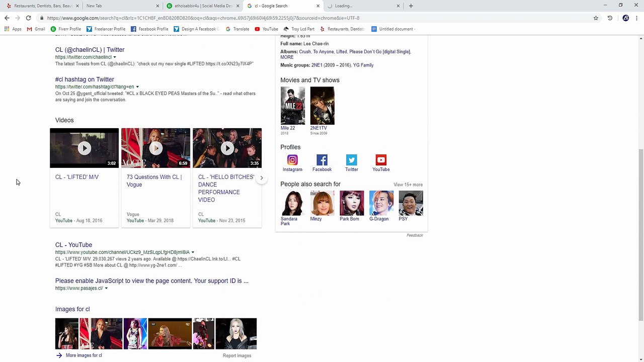
Task: Open 'Please enable JavaScript' search result
Action: (152, 281)
